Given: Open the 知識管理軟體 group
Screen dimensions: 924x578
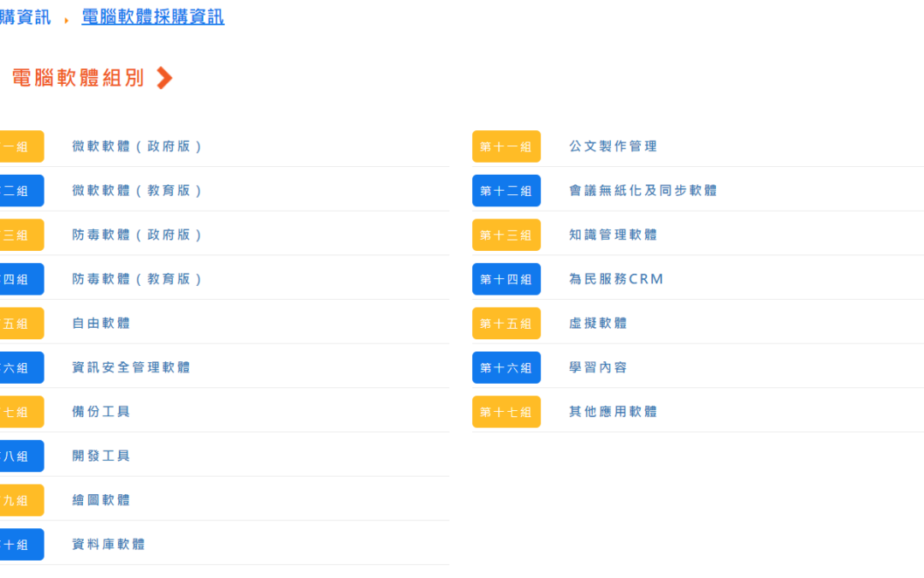Looking at the screenshot, I should [x=613, y=235].
